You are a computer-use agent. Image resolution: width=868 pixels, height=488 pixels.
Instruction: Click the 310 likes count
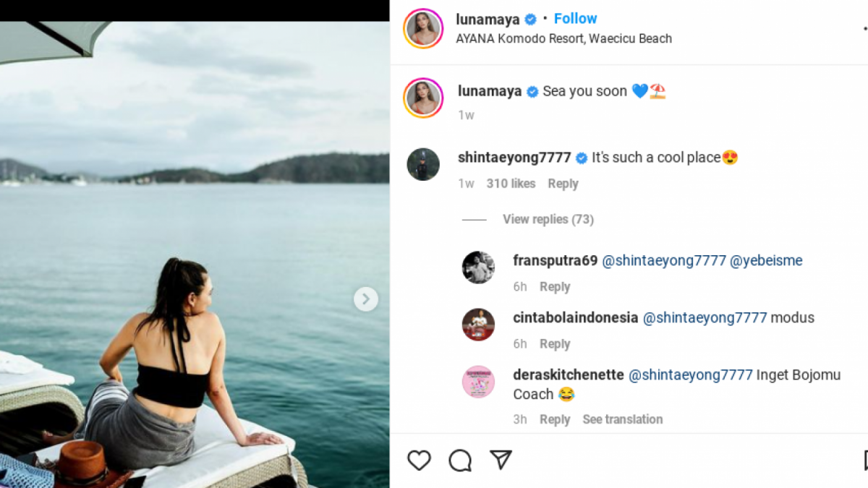point(510,184)
